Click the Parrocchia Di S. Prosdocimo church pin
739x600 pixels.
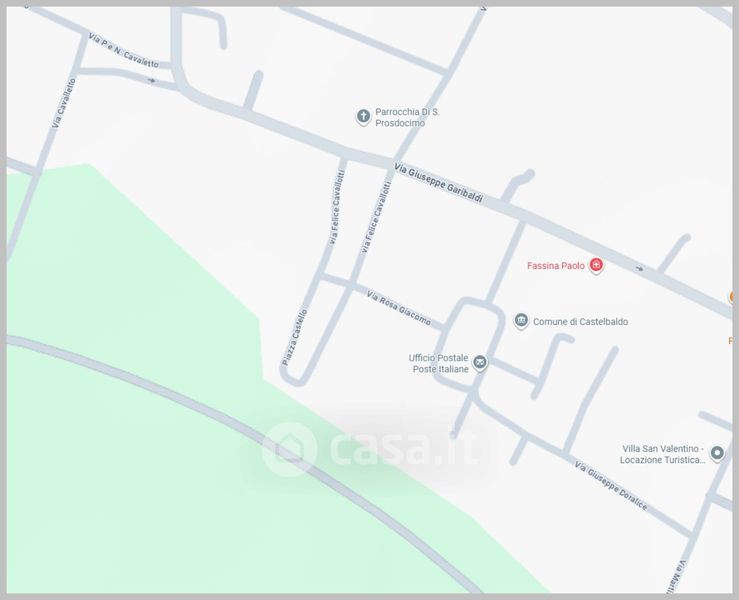click(363, 116)
